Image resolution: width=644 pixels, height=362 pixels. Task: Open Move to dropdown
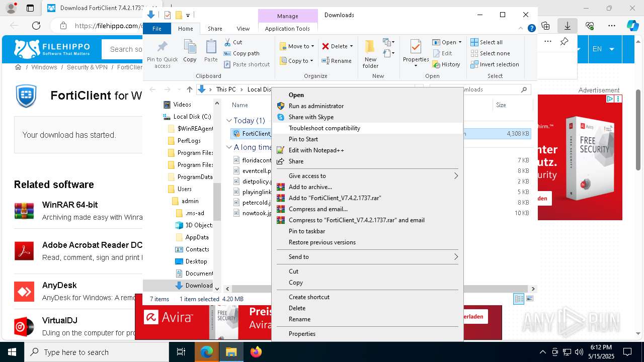point(297,46)
